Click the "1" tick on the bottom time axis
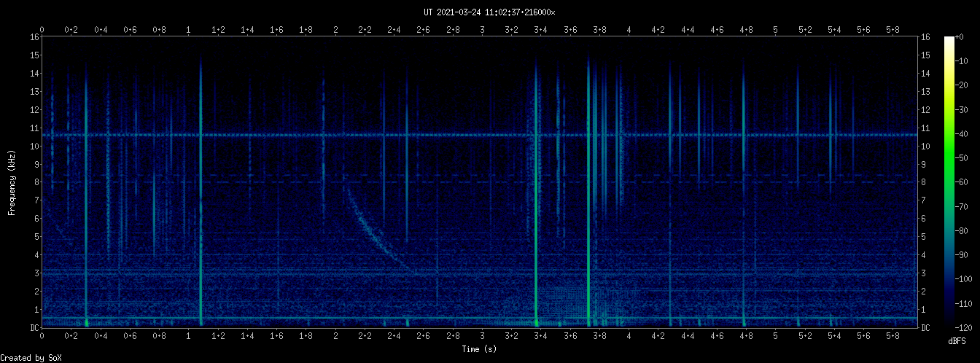The image size is (980, 363). 189,336
